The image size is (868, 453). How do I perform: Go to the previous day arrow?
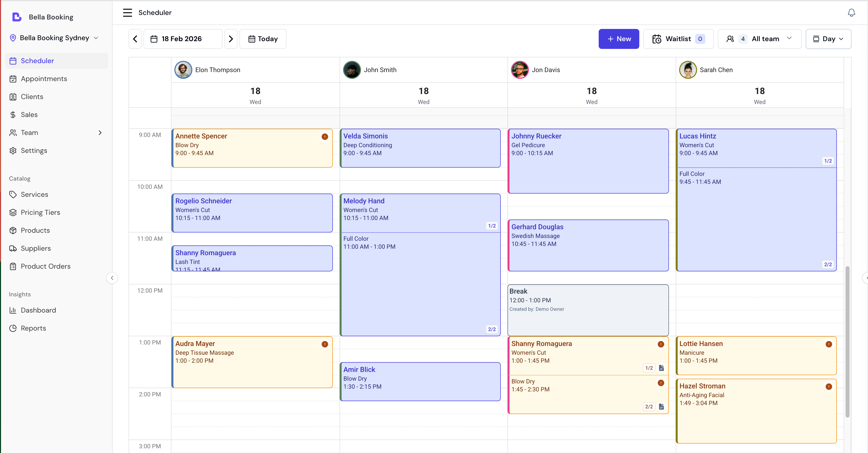tap(135, 39)
